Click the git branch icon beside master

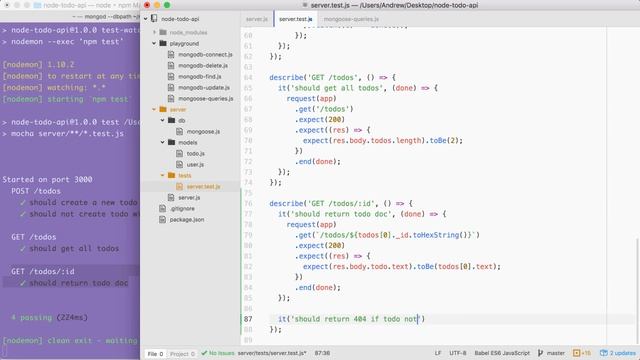click(540, 353)
